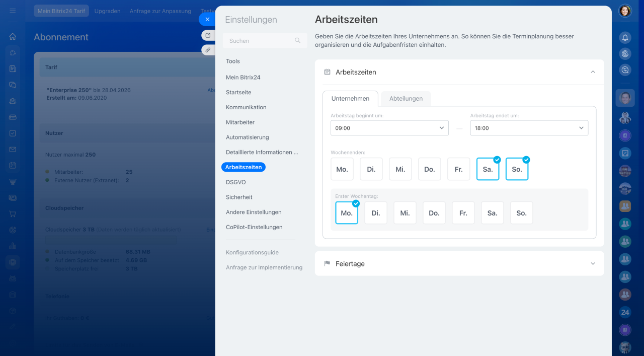
Task: Uncheck Sa. in Wochenenden
Action: (x=488, y=169)
